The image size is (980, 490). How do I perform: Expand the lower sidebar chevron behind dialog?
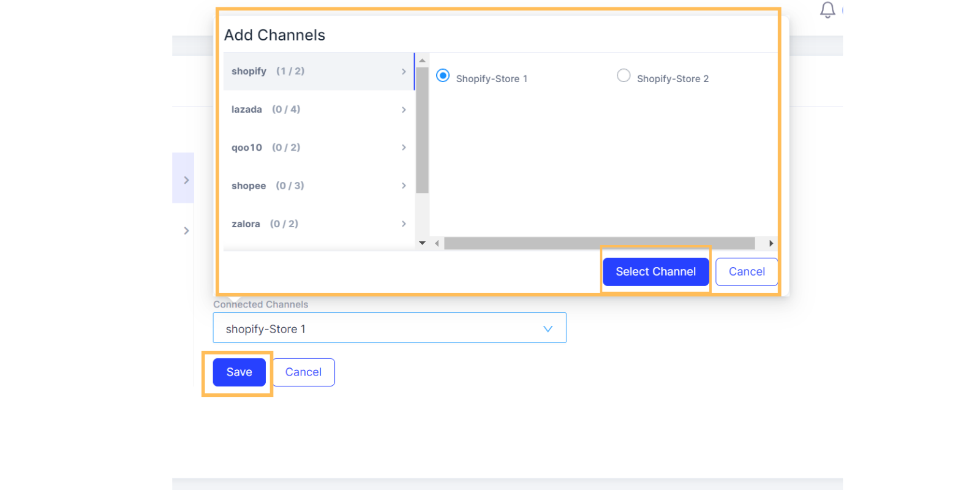pos(186,230)
